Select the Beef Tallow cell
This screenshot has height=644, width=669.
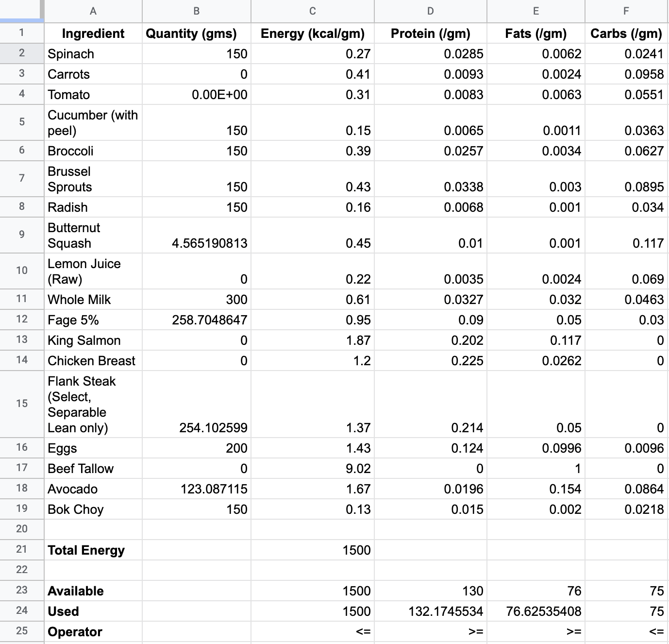point(93,468)
